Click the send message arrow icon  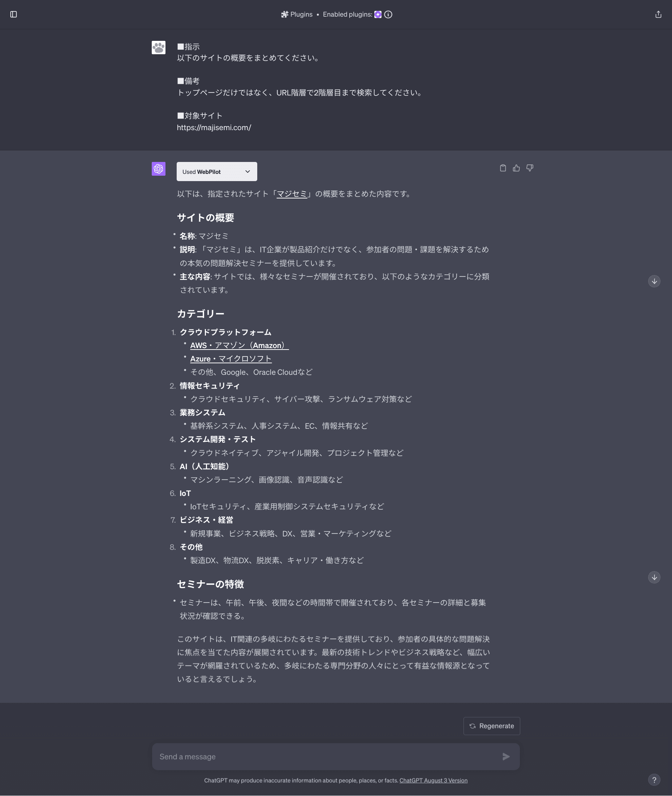(x=506, y=756)
